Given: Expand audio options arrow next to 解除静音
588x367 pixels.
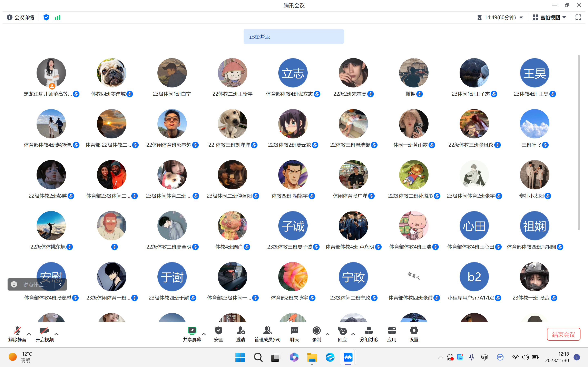Looking at the screenshot, I should (x=29, y=334).
